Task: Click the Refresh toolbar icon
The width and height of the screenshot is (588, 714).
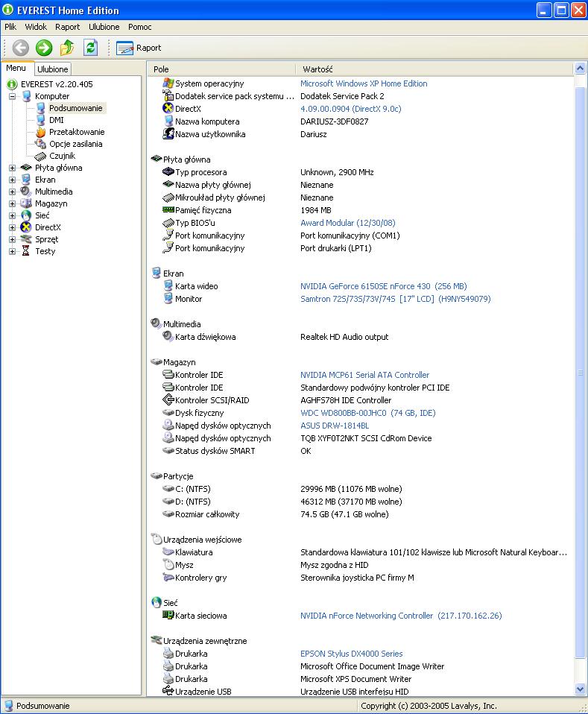Action: pyautogui.click(x=91, y=48)
